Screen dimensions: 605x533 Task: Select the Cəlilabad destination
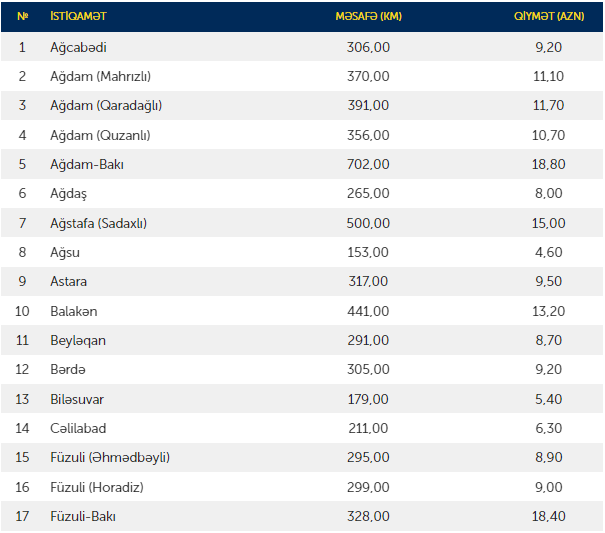[x=77, y=429]
